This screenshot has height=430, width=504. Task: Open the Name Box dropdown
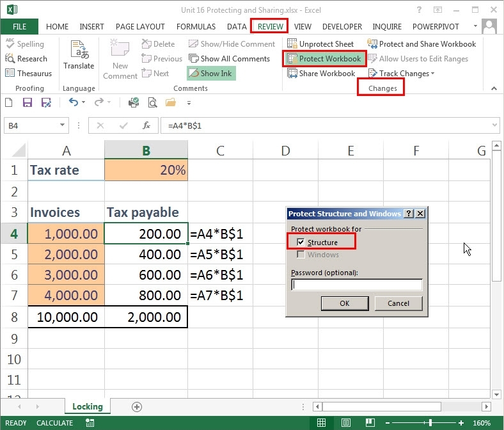62,125
